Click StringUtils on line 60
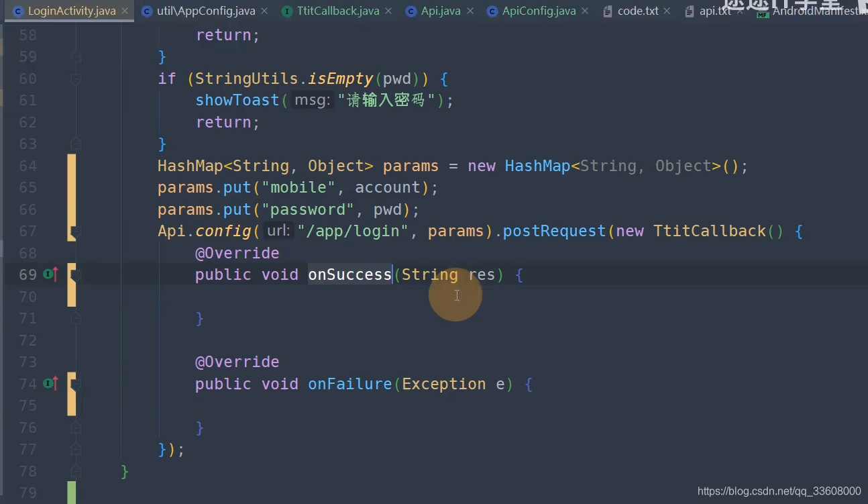This screenshot has height=504, width=868. pos(247,79)
